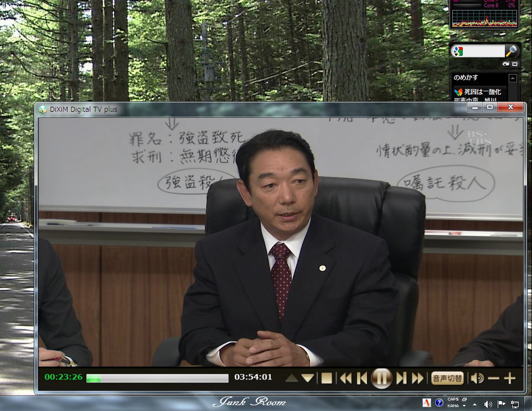The height and width of the screenshot is (411, 532).
Task: Toggle the KANA indicator in language bar
Action: coord(453,405)
